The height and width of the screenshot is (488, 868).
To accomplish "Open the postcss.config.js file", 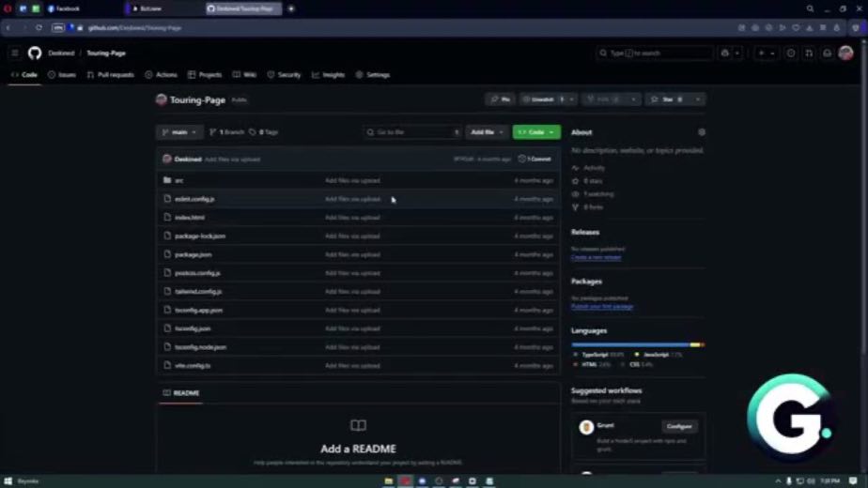I will (x=197, y=273).
